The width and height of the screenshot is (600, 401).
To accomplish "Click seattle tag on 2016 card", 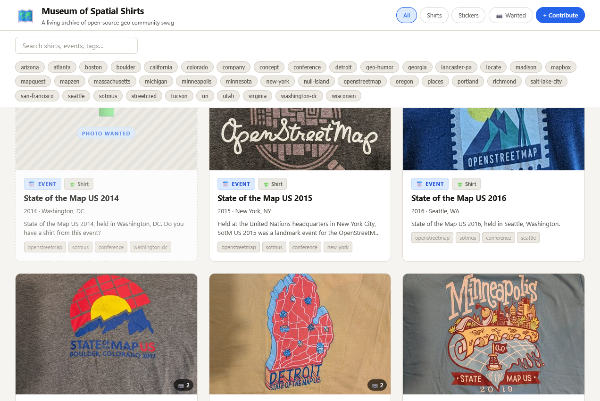I will coord(528,238).
